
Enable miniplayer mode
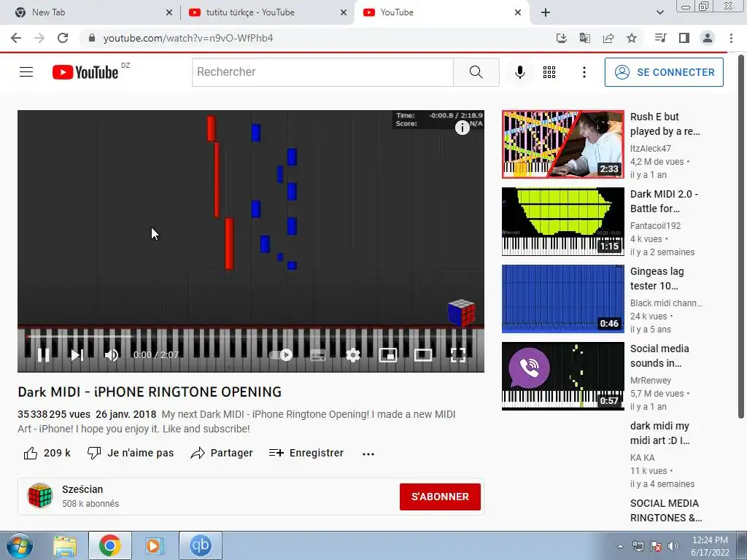(388, 355)
